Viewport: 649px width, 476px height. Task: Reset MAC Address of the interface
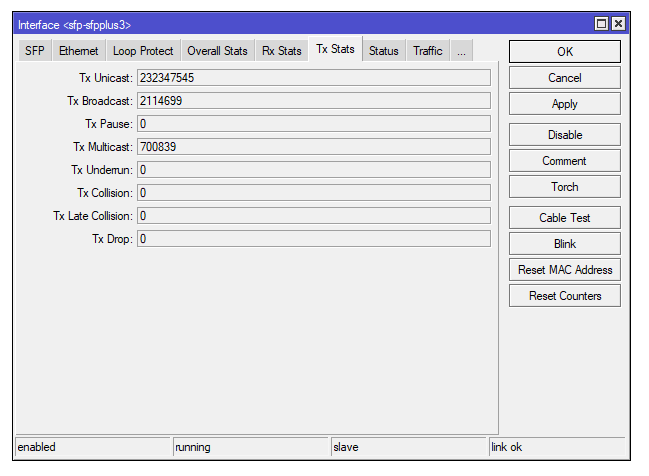click(x=565, y=270)
